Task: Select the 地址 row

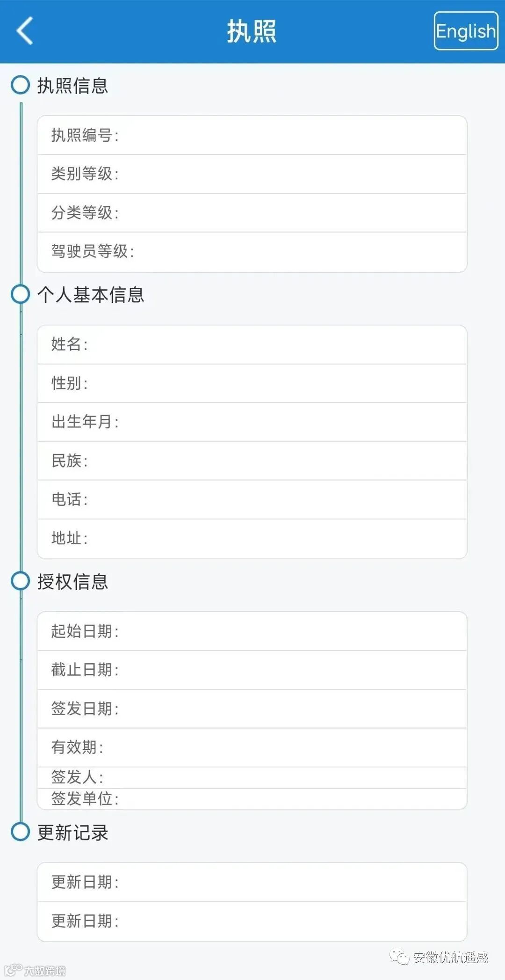Action: (x=252, y=539)
